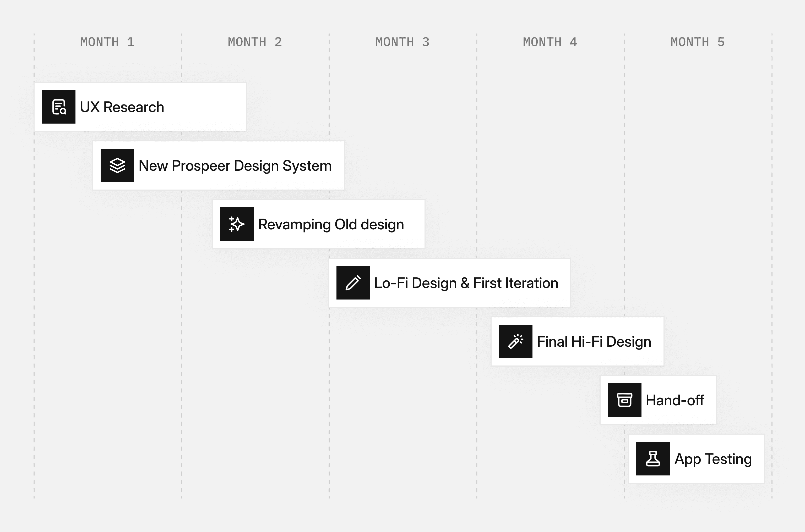Select the Final Hi-Fi Design bar
The width and height of the screenshot is (805, 532).
578,341
